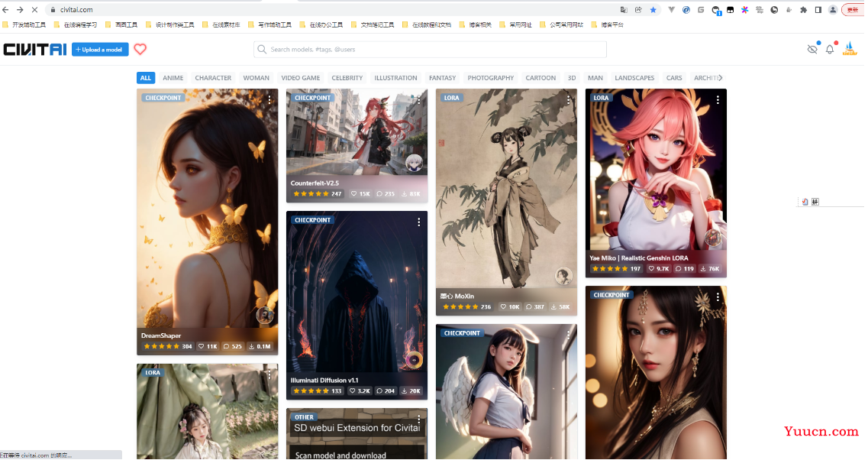This screenshot has height=473, width=868.
Task: Select the CELEBRITY category tab
Action: [347, 78]
